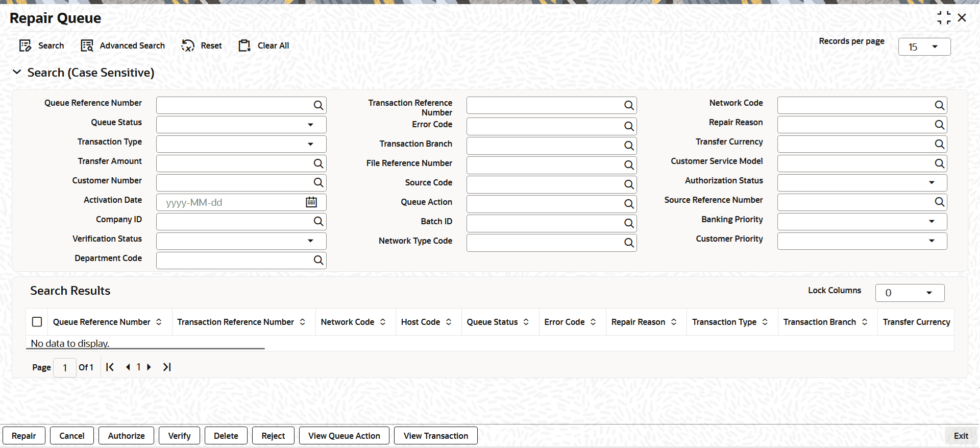980x448 pixels.
Task: Sort results by Error Code column
Action: (x=593, y=322)
